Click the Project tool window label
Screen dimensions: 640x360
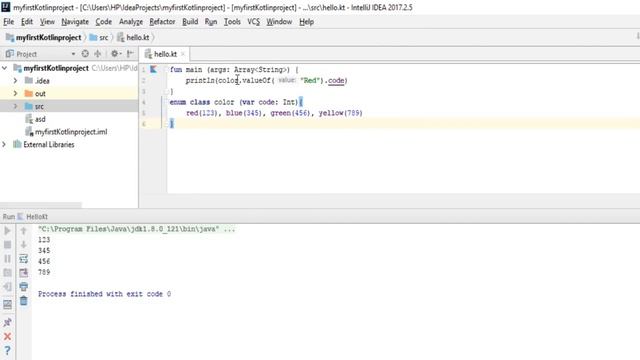[x=27, y=54]
